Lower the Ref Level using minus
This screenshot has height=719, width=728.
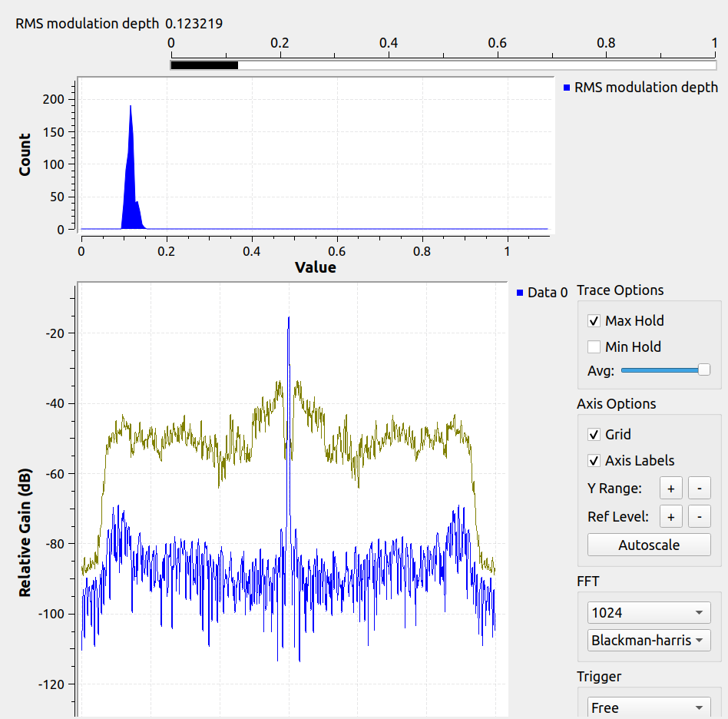tap(700, 516)
